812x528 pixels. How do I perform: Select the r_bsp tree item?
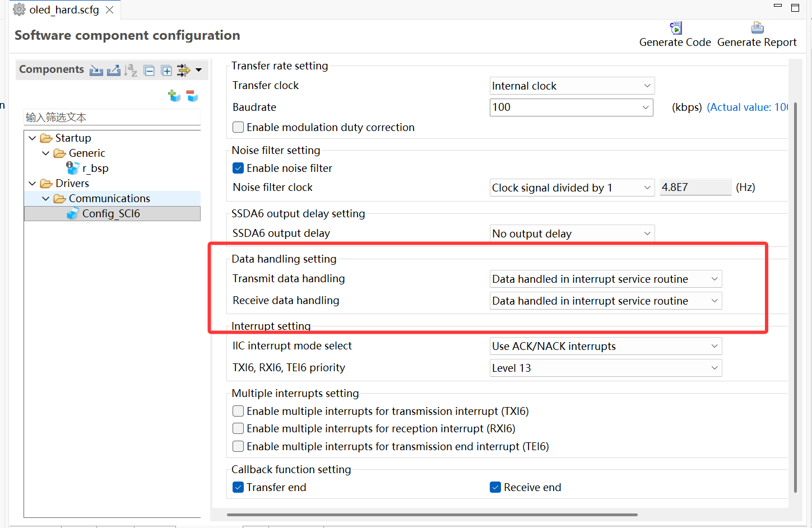coord(95,168)
